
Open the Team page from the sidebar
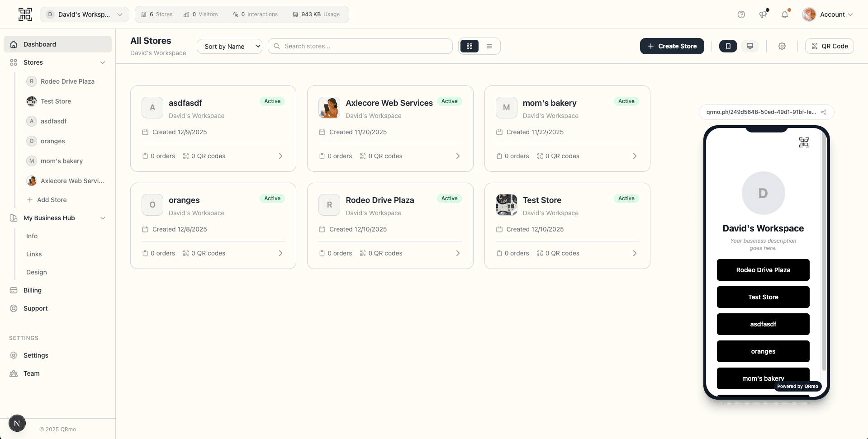click(31, 373)
